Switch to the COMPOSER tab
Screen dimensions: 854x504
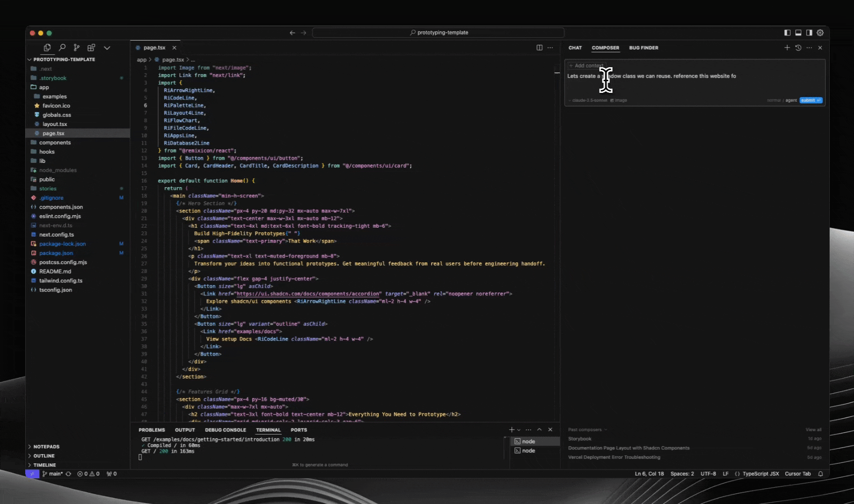tap(605, 48)
